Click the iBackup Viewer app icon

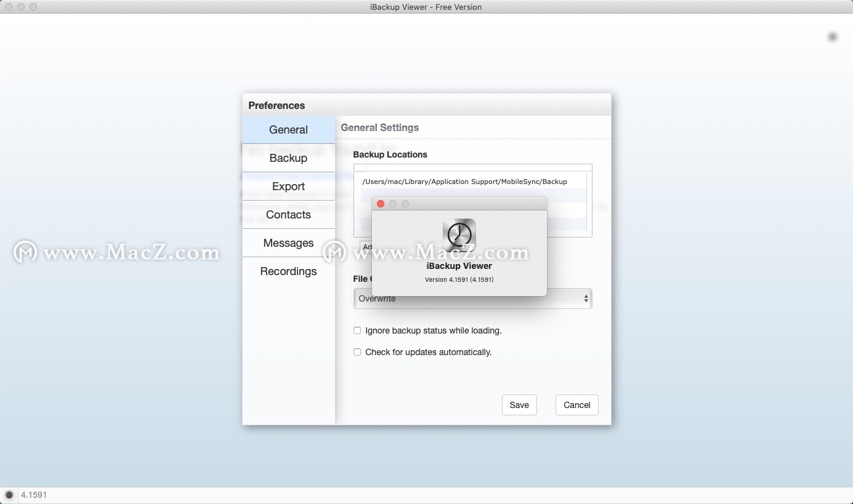[459, 235]
